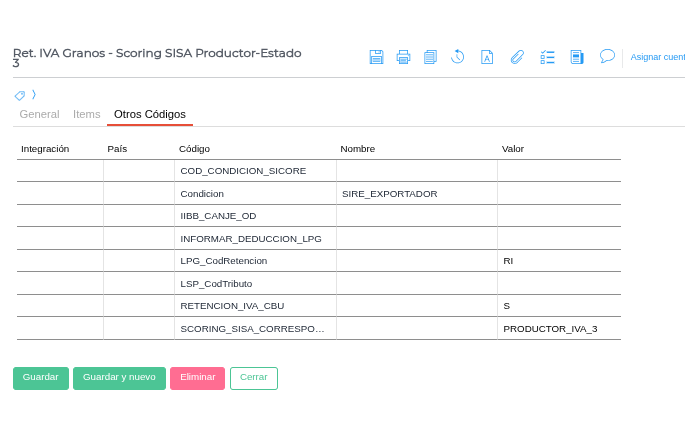Click the news report page icon
This screenshot has height=430, width=685.
(x=577, y=57)
